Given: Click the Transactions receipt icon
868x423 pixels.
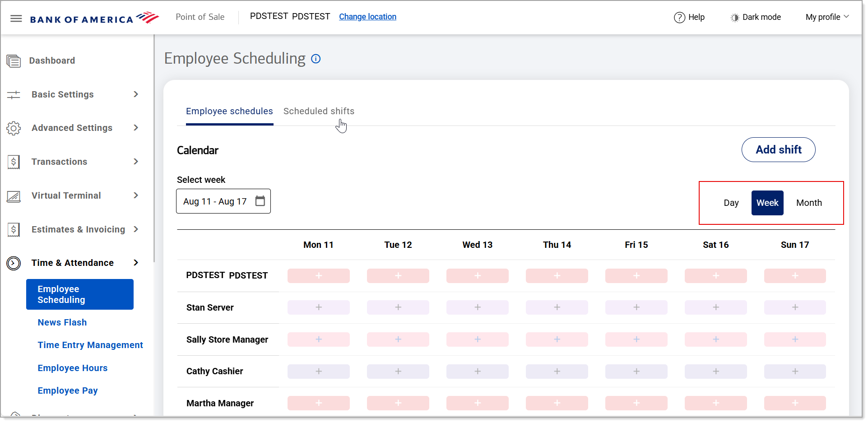Looking at the screenshot, I should click(14, 162).
